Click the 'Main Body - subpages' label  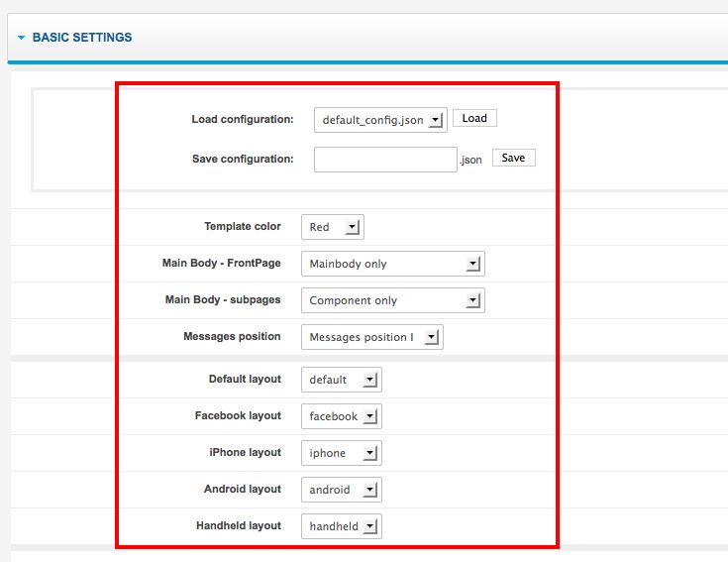click(223, 299)
